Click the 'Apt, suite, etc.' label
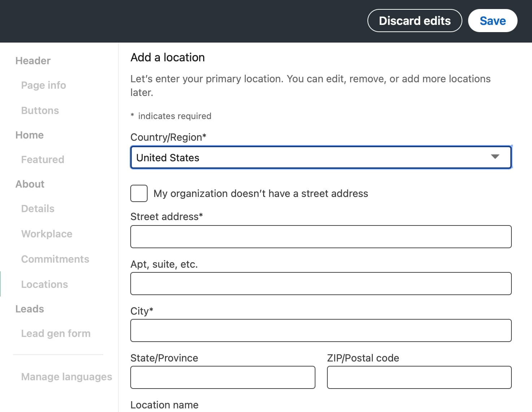This screenshot has width=532, height=412. click(164, 264)
